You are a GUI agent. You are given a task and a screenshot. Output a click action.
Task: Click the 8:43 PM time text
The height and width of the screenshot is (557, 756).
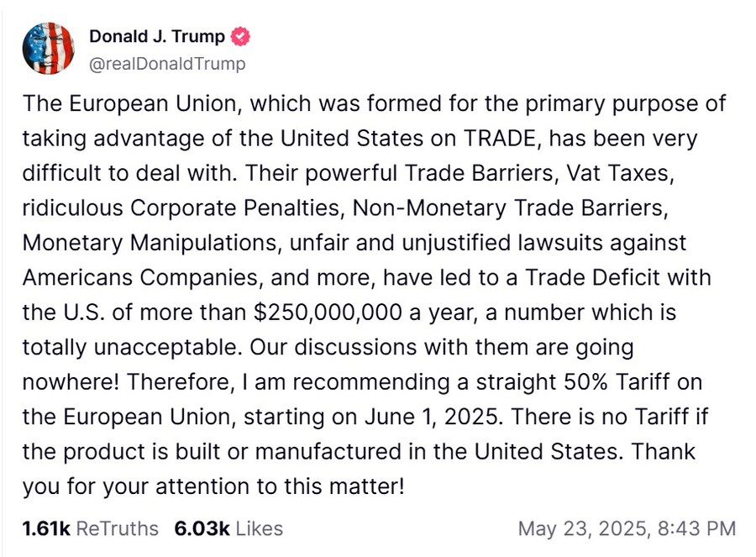(x=696, y=529)
